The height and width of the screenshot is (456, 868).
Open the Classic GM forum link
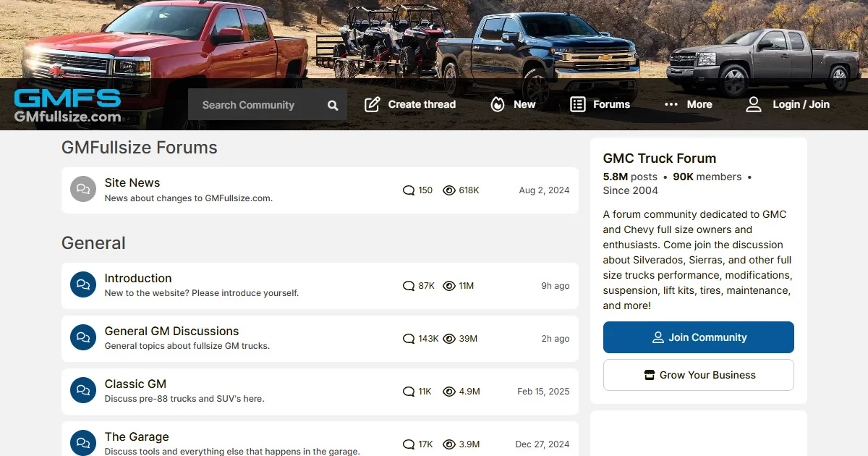[x=135, y=384]
